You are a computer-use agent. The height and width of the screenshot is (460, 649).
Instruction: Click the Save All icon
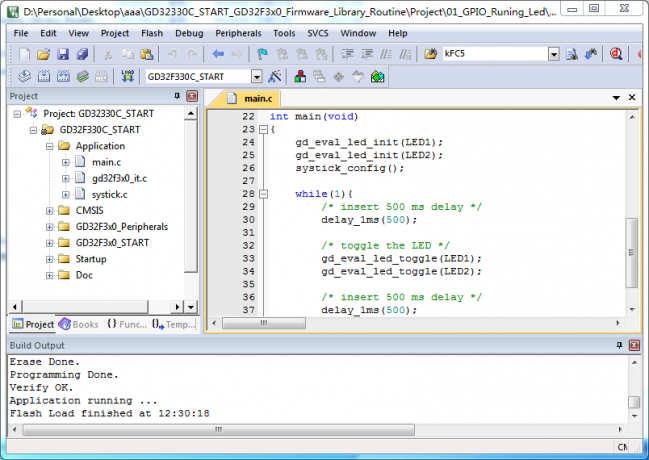[81, 53]
